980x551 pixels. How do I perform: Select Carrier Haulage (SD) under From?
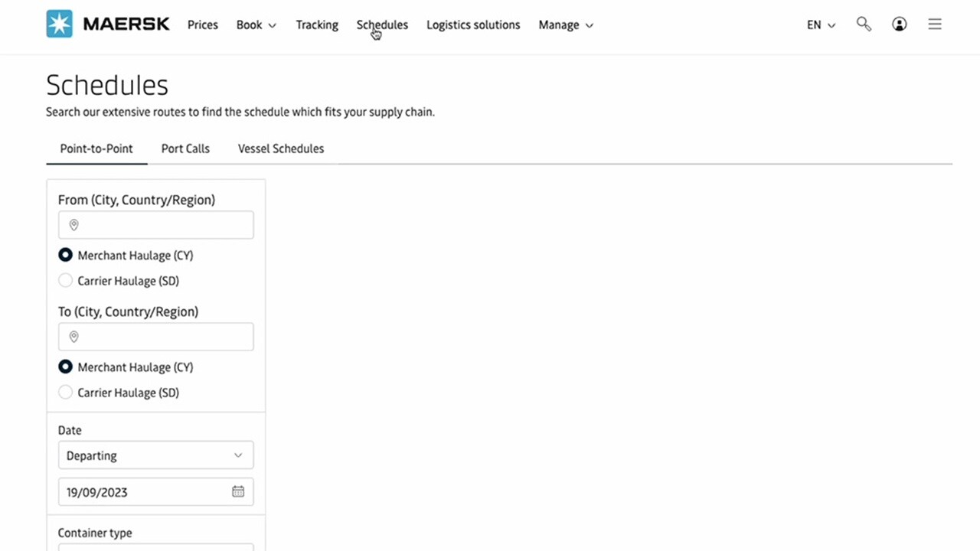point(66,281)
